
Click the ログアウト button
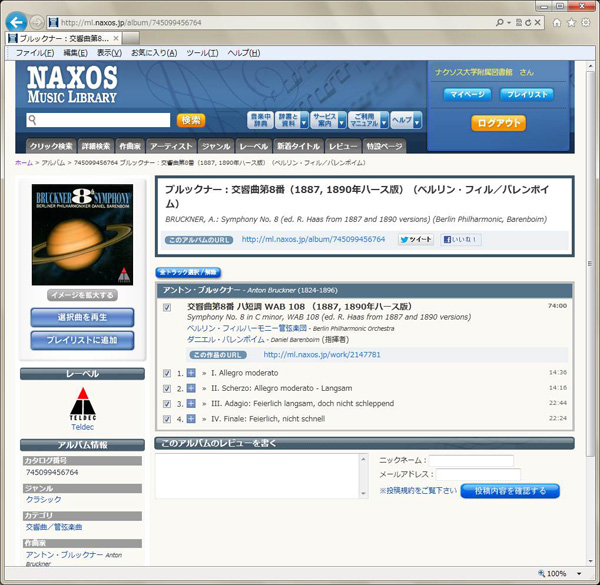click(x=498, y=123)
